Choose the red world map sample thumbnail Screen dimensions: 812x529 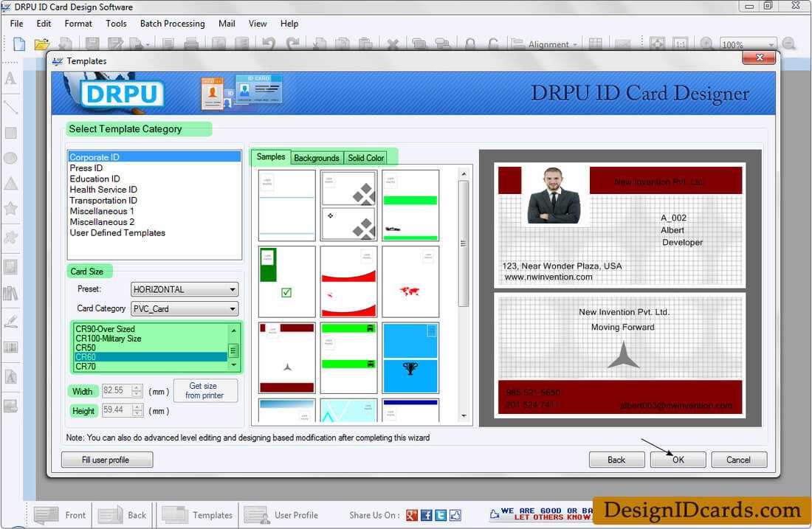[410, 282]
